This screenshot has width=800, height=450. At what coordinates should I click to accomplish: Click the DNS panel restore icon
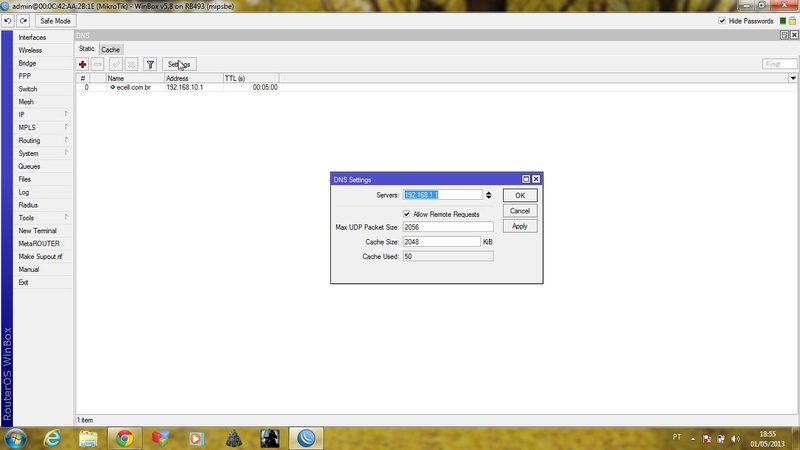(x=784, y=35)
